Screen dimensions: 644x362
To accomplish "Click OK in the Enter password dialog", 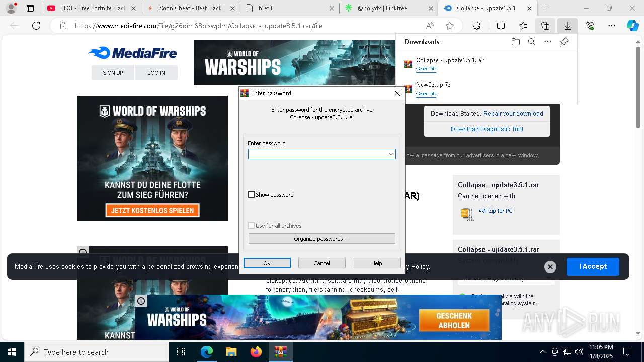I will point(267,263).
